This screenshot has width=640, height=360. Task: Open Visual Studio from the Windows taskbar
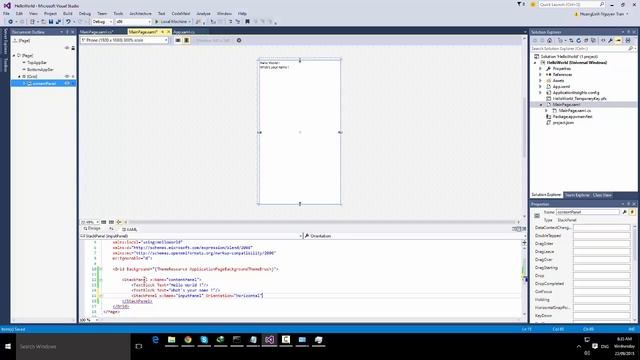point(269,340)
